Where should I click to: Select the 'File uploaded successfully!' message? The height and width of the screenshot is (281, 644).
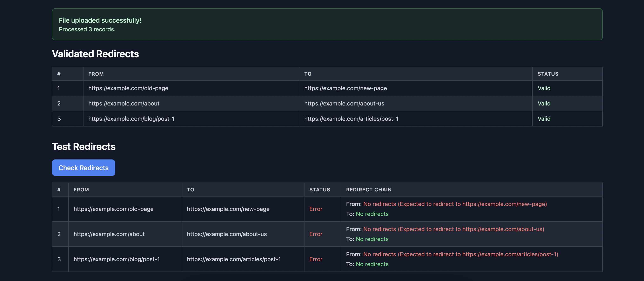coord(100,20)
